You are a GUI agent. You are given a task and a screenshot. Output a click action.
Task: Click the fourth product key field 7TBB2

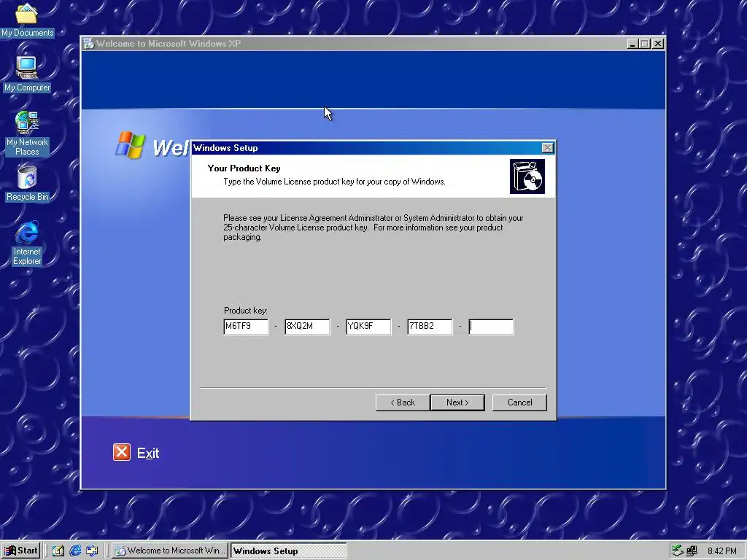click(x=430, y=327)
